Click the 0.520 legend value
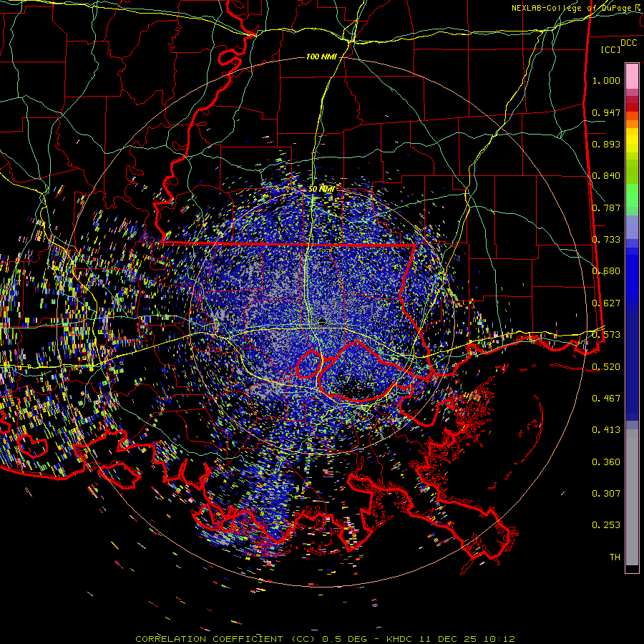 click(x=606, y=367)
